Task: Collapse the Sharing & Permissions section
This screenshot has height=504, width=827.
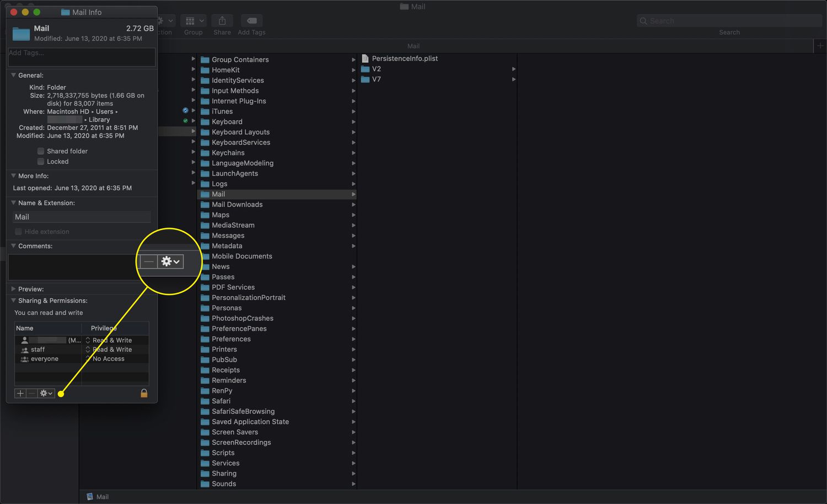Action: (13, 301)
